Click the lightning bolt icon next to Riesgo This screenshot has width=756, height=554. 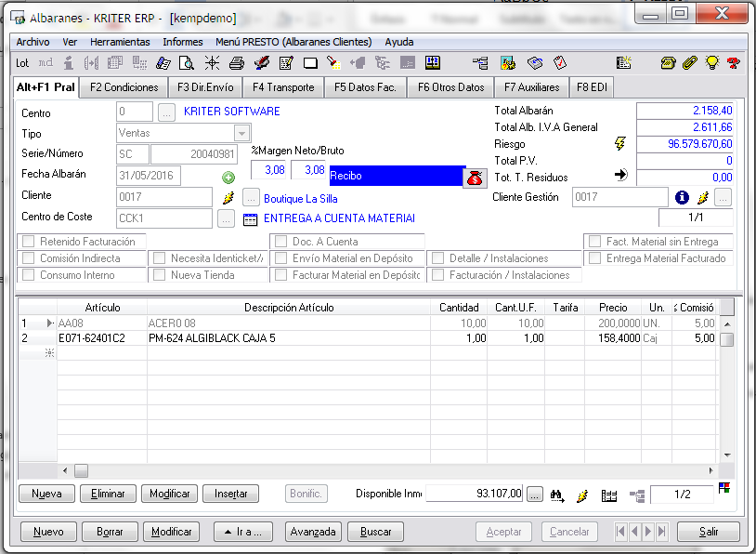click(x=620, y=143)
